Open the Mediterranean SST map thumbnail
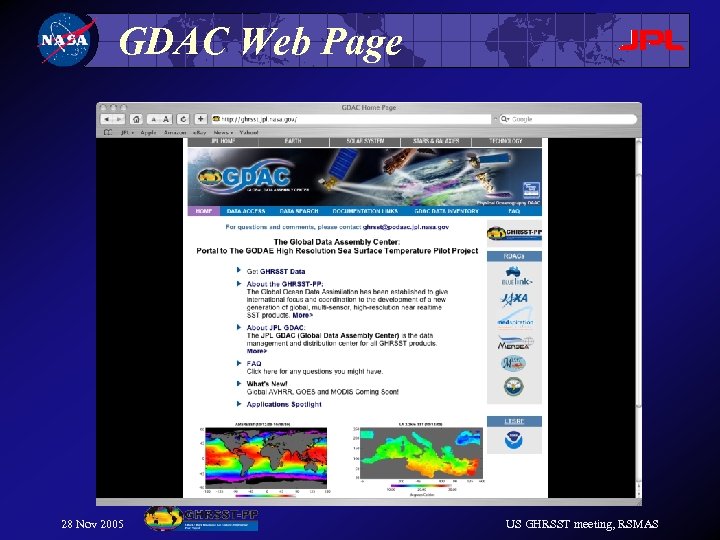 tap(422, 454)
